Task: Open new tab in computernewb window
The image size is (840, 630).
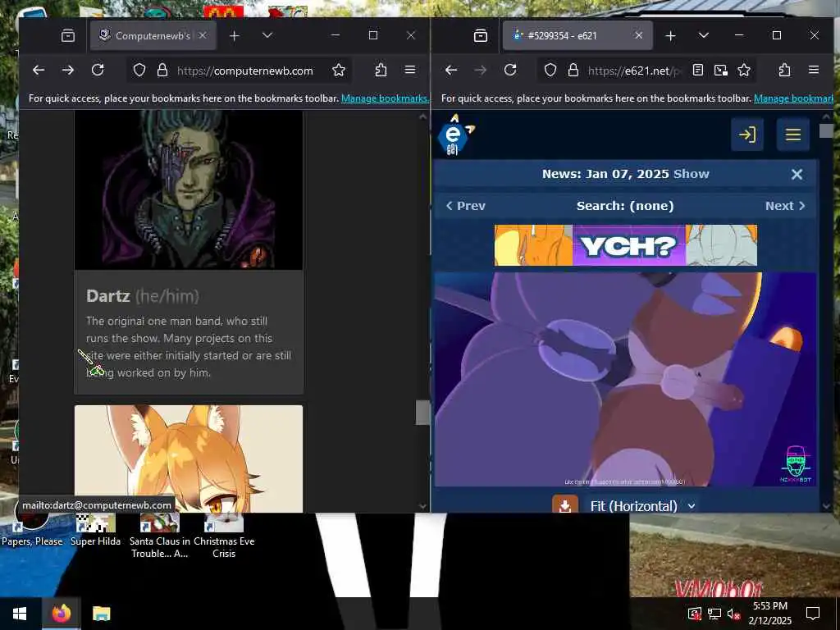Action: [x=234, y=36]
